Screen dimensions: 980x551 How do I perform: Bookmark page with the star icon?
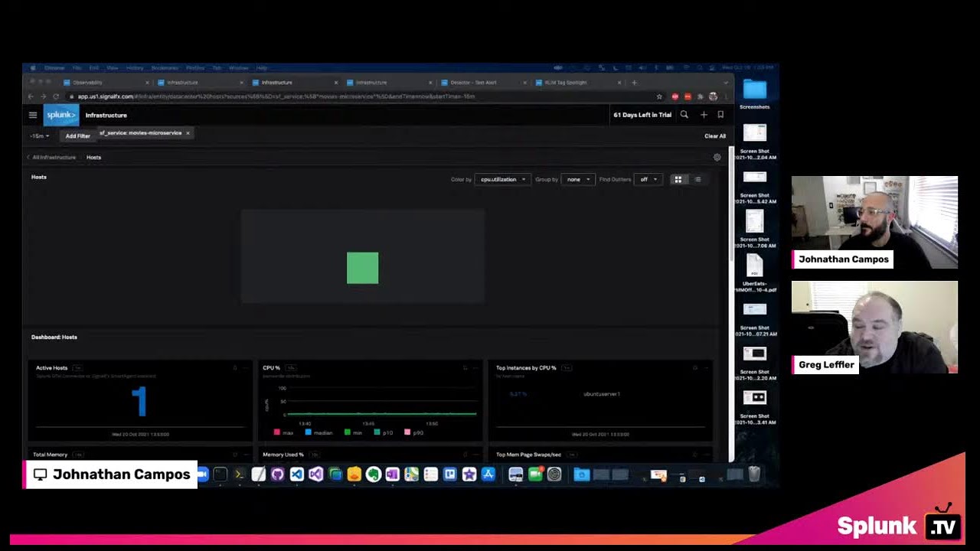659,96
